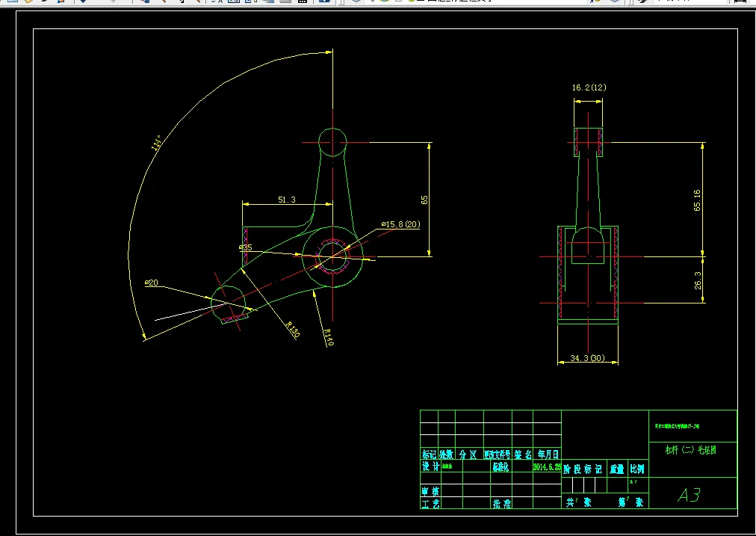The image size is (756, 536).
Task: Click the 标准化 label in title block
Action: 501,467
